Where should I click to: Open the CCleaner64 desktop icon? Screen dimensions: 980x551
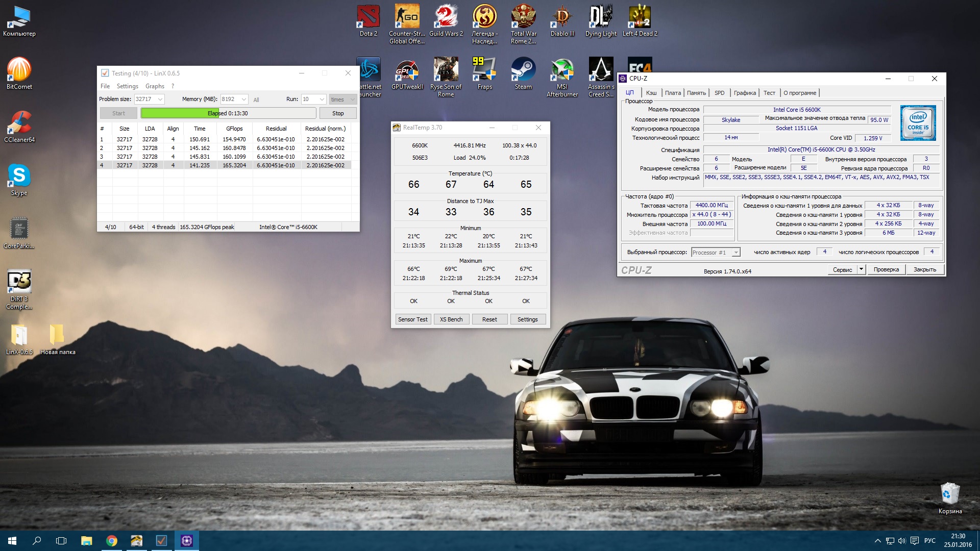point(19,123)
